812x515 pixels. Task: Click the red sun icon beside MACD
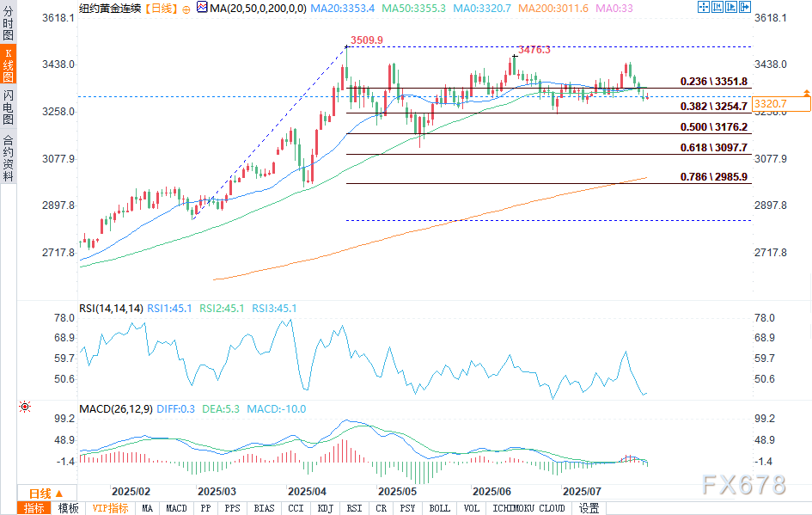tap(25, 406)
